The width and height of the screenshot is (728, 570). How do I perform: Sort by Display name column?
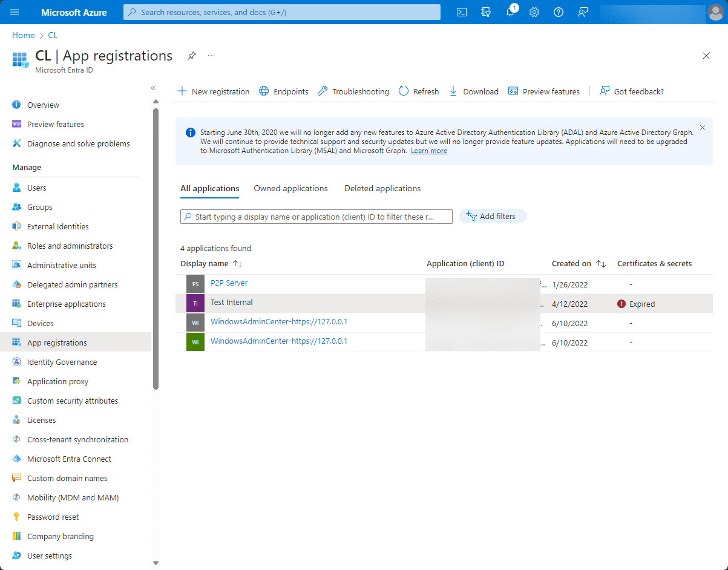point(211,264)
